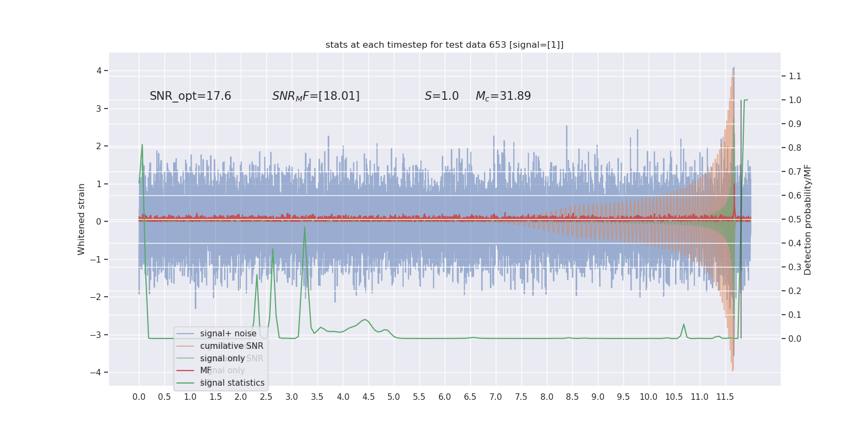The image size is (868, 434).
Task: Select right axis tick label 0.4
Action: point(795,244)
